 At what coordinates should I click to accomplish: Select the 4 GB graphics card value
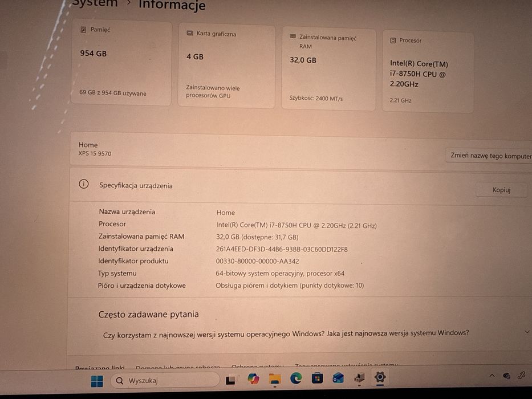[195, 56]
